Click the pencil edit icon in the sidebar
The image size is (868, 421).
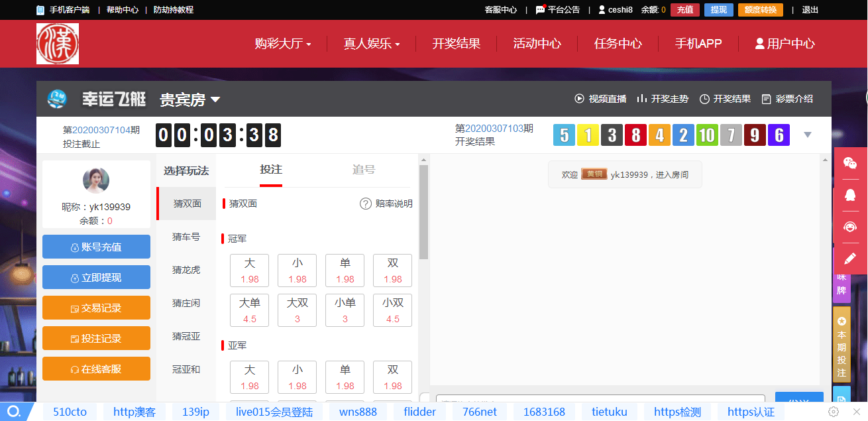[x=849, y=259]
